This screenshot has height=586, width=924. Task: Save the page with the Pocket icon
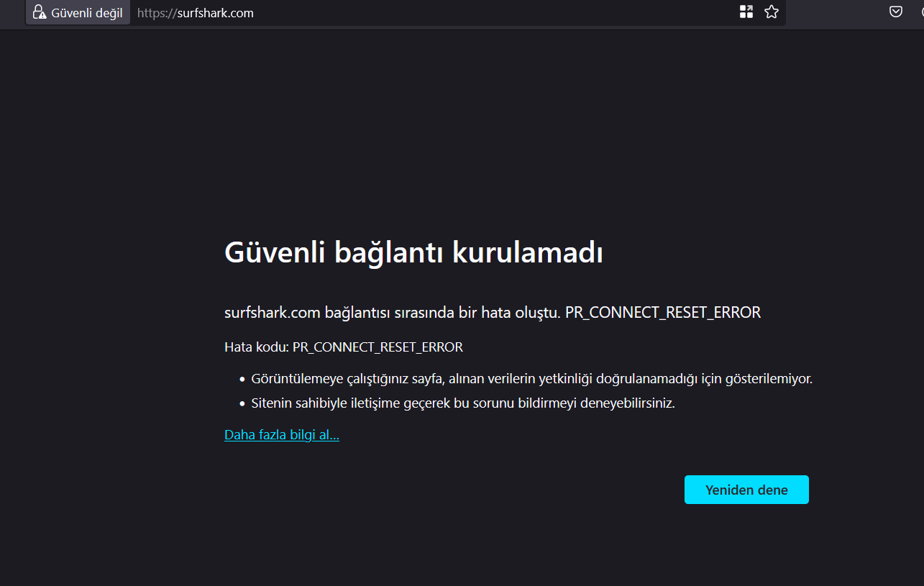(x=896, y=12)
